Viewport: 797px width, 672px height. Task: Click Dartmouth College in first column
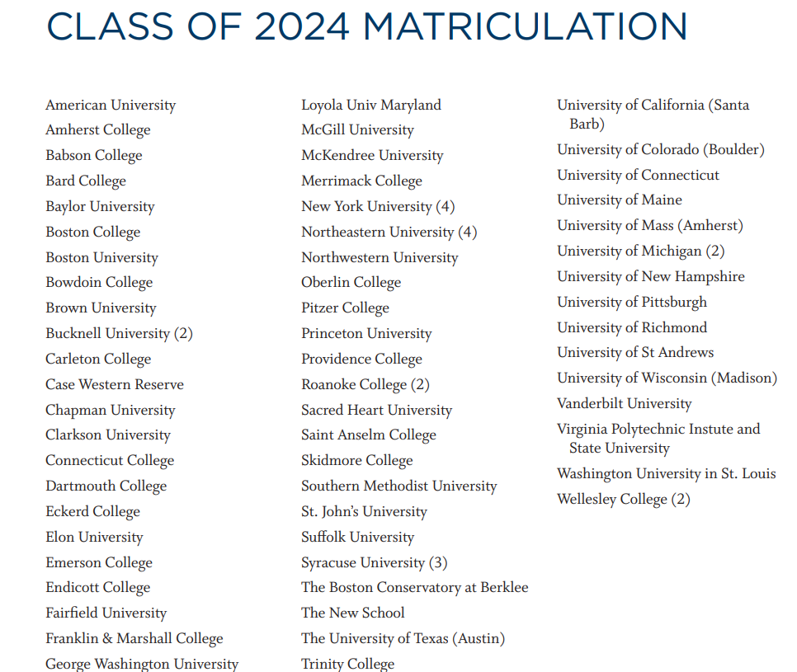[x=106, y=486]
